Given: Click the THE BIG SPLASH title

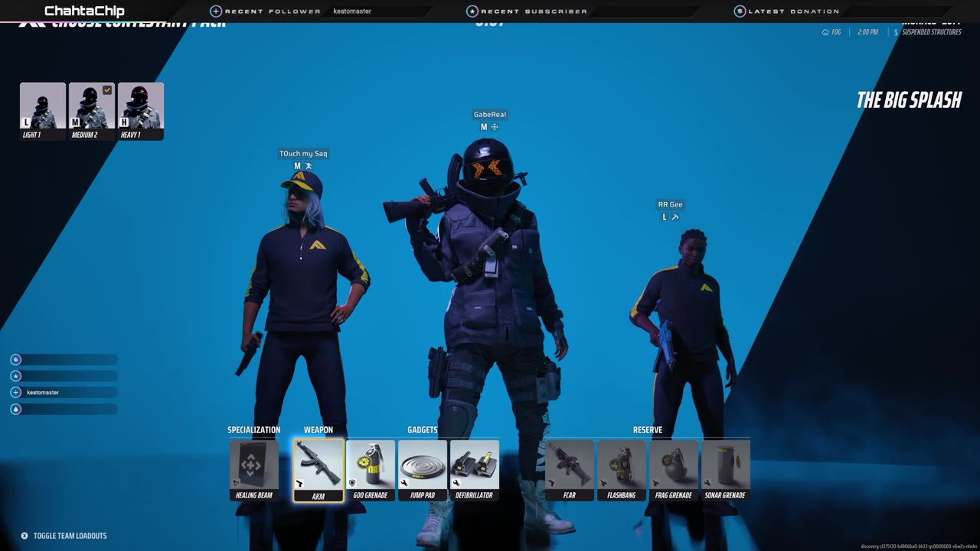Looking at the screenshot, I should click(x=909, y=100).
